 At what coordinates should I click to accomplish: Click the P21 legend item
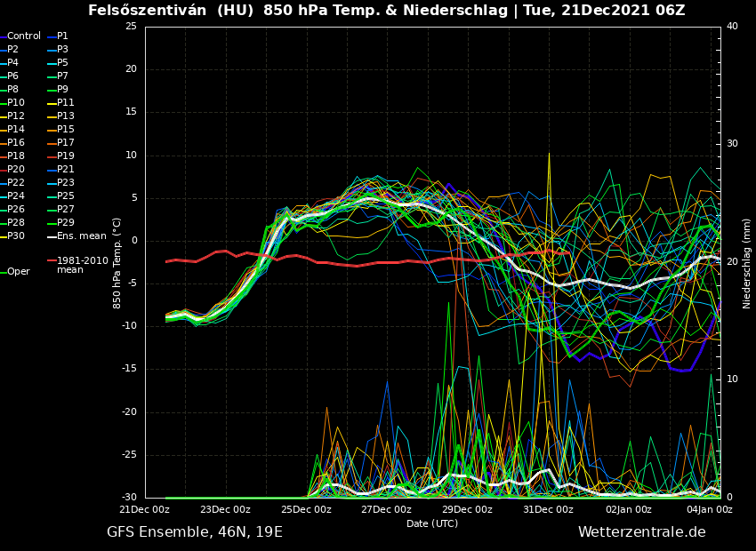tap(65, 170)
